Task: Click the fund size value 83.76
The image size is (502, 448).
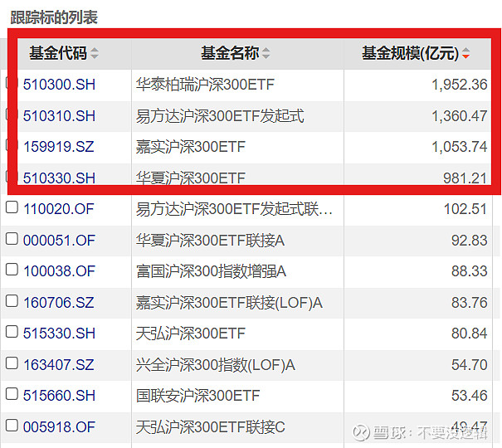Action: click(x=470, y=303)
